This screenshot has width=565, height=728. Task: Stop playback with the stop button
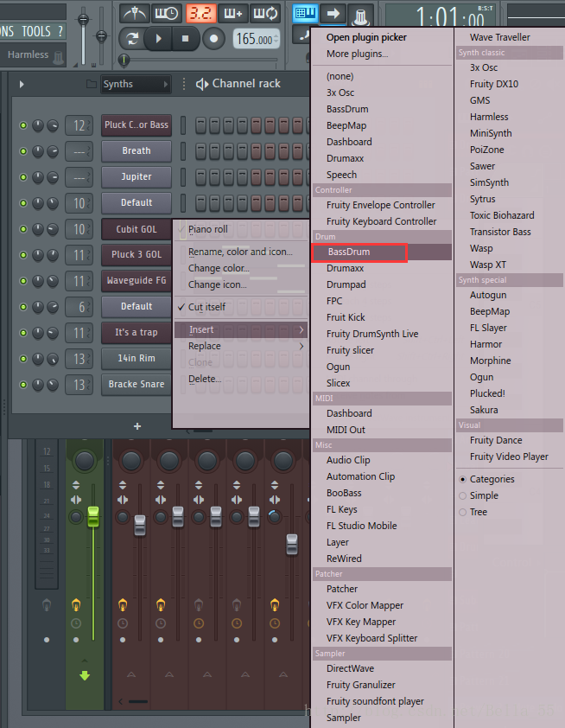(186, 39)
